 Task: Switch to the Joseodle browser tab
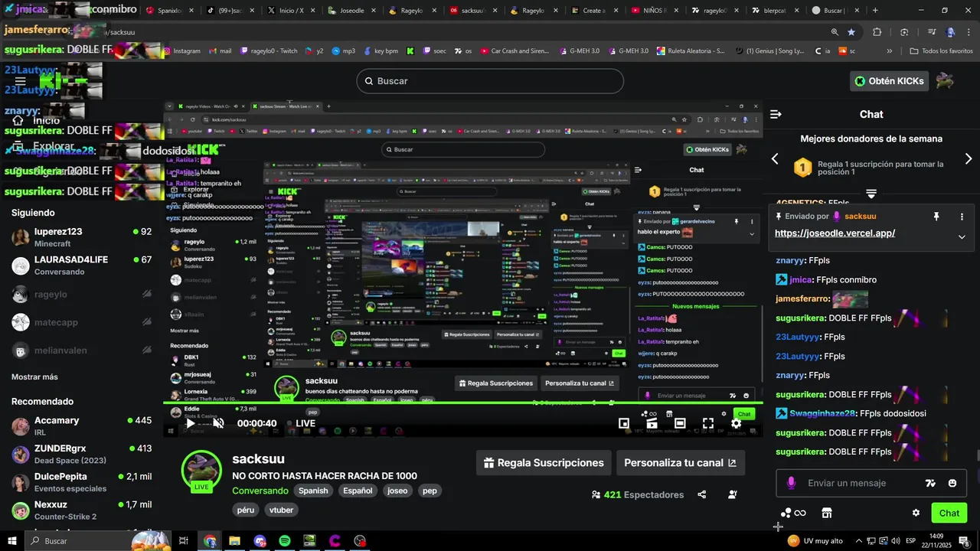(352, 11)
